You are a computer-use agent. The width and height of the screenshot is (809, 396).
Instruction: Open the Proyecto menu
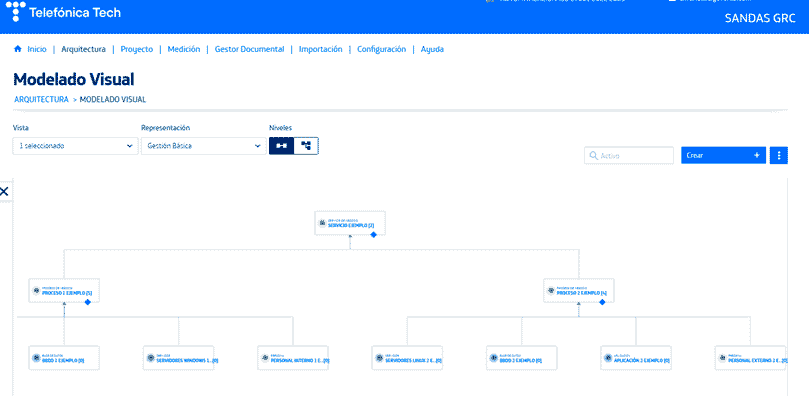[137, 50]
